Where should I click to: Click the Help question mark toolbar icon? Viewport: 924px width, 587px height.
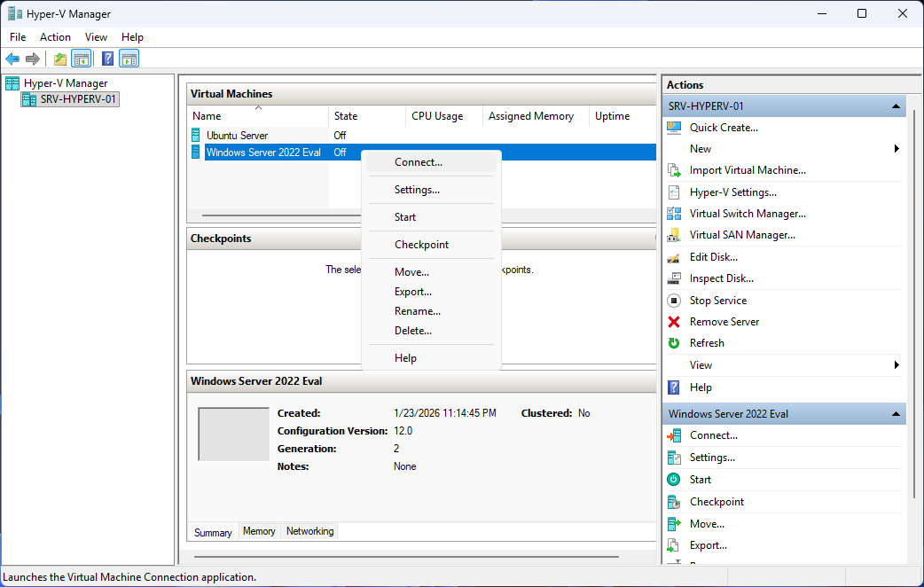107,59
